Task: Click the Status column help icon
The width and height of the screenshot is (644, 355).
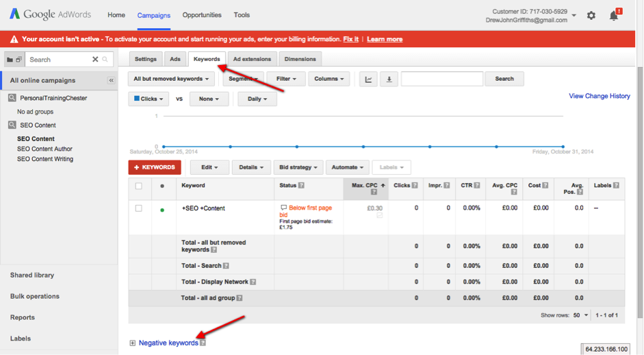Action: coord(301,186)
